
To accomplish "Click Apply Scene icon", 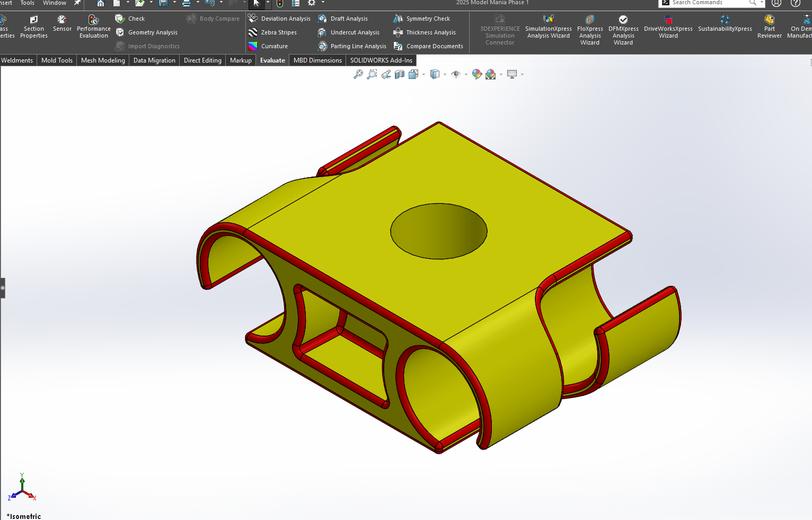I will pos(491,74).
